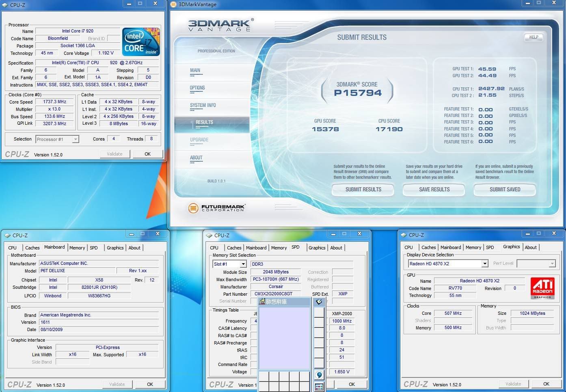Open the Perf Level dropdown
566x392 pixels.
(552, 264)
